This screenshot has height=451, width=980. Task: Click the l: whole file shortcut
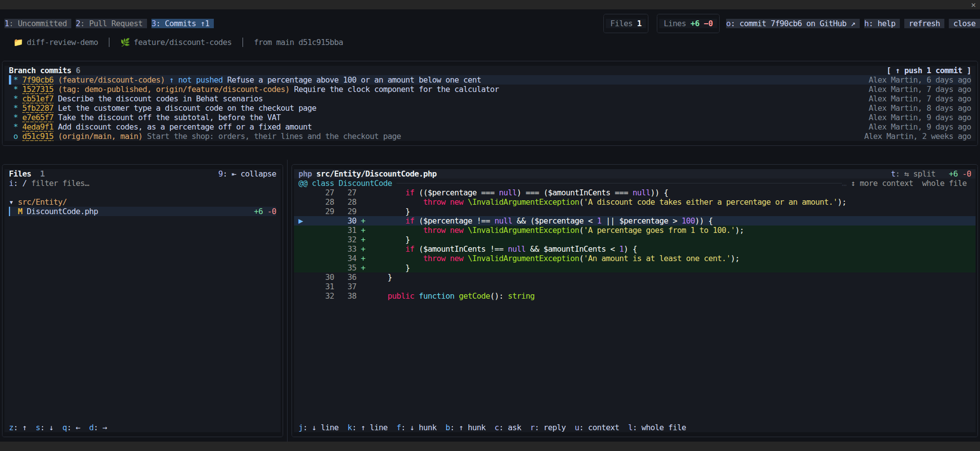(x=657, y=428)
